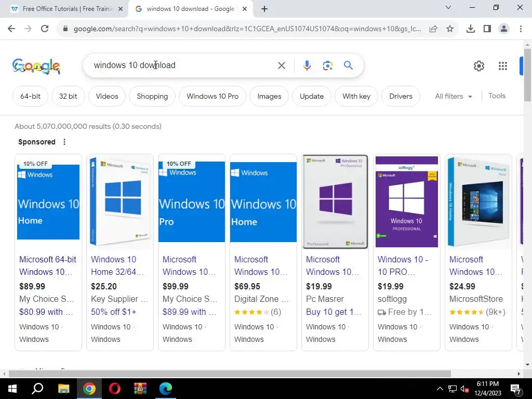Screen dimensions: 532x399
Task: Open Microsoft Edge from taskbar
Action: [x=166, y=389]
